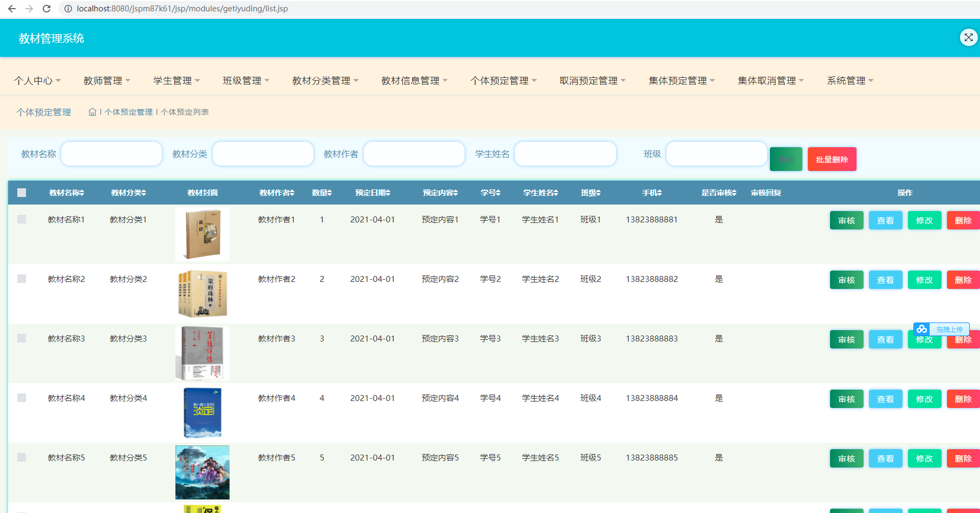The width and height of the screenshot is (980, 513).
Task: Toggle fullscreen with the expand icon
Action: [969, 37]
